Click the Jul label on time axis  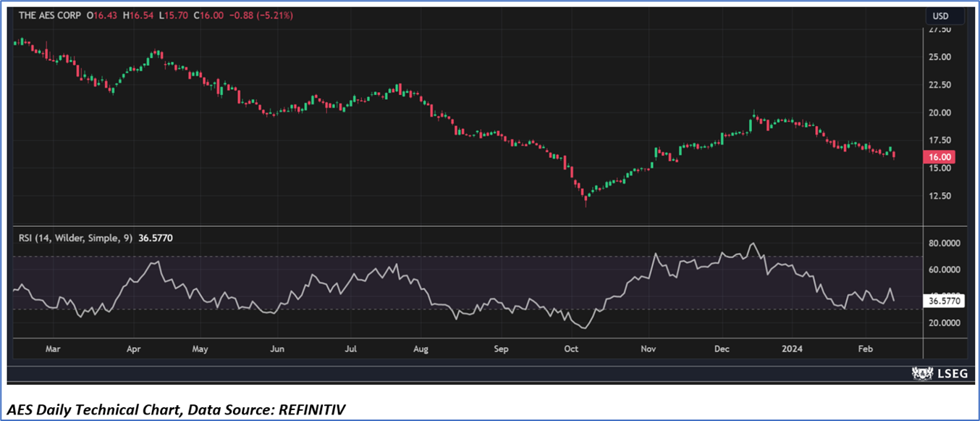[351, 349]
